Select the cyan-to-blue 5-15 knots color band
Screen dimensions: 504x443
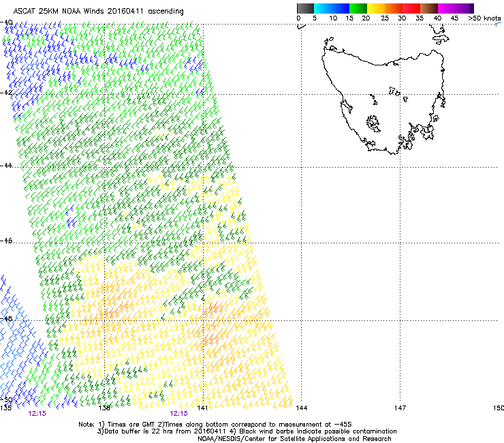point(332,8)
